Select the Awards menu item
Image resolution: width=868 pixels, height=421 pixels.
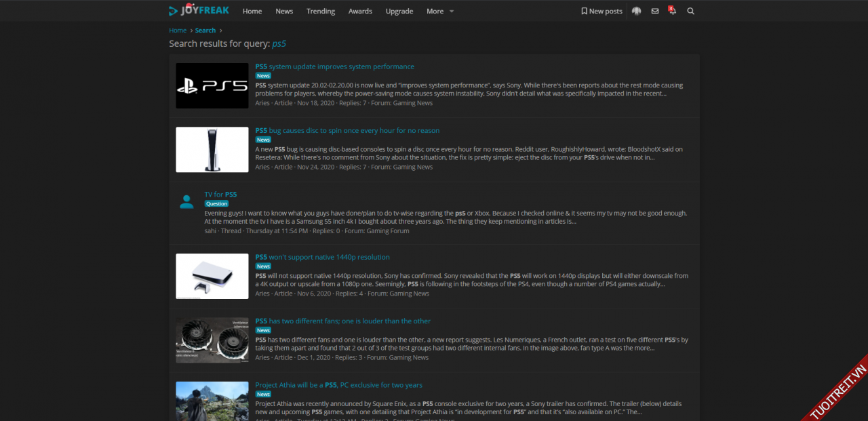[x=360, y=11]
